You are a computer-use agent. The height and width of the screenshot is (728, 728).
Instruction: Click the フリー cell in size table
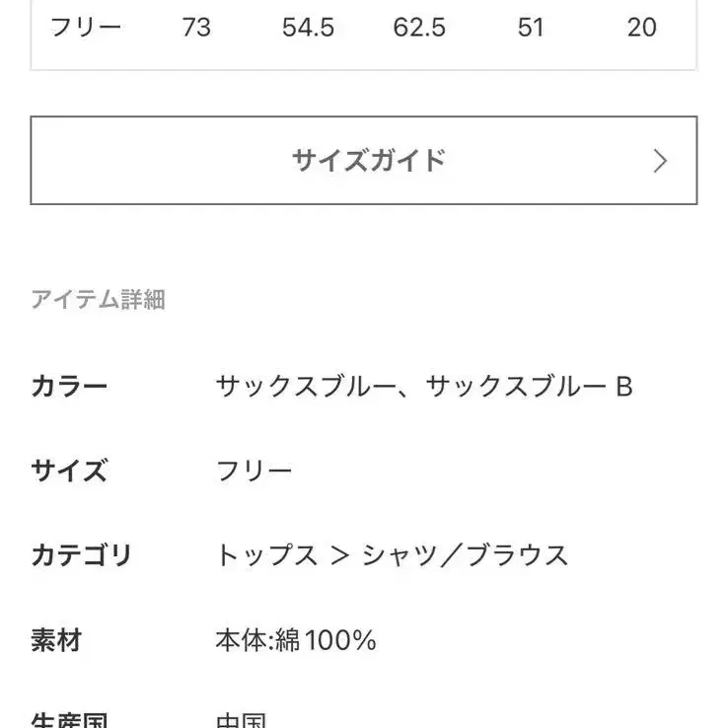[x=86, y=28]
